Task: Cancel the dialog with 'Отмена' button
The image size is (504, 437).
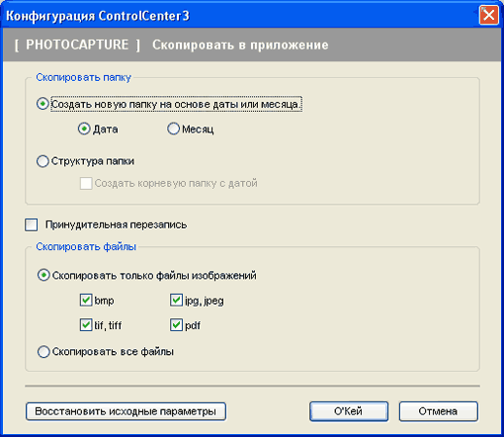Action: (438, 411)
